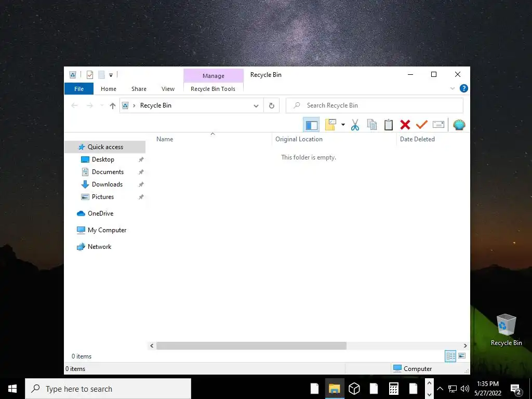Click the Properties quick access toolbar icon
The height and width of the screenshot is (399, 532).
90,75
